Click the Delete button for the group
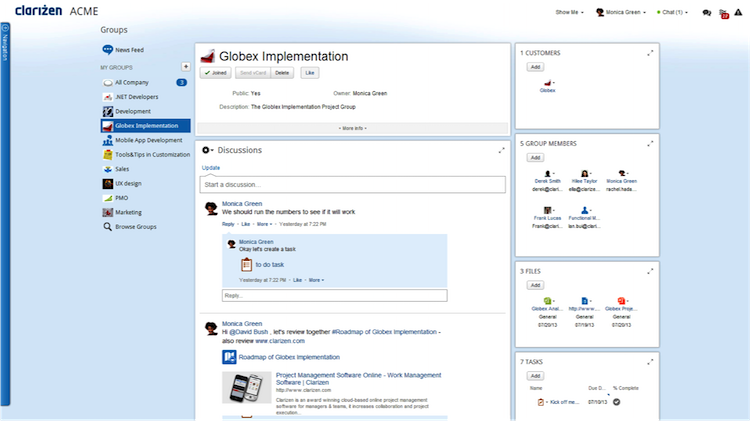Viewport: 750px width, 421px height. (x=282, y=73)
